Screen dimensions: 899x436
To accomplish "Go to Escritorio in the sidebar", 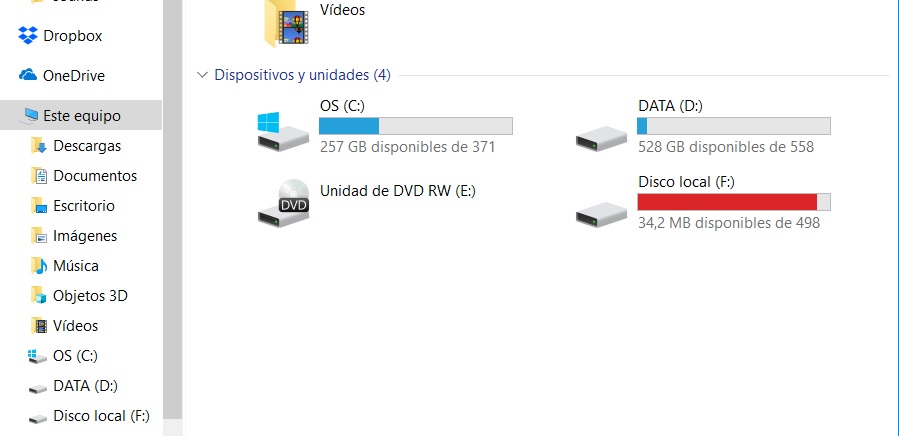I will tap(84, 205).
